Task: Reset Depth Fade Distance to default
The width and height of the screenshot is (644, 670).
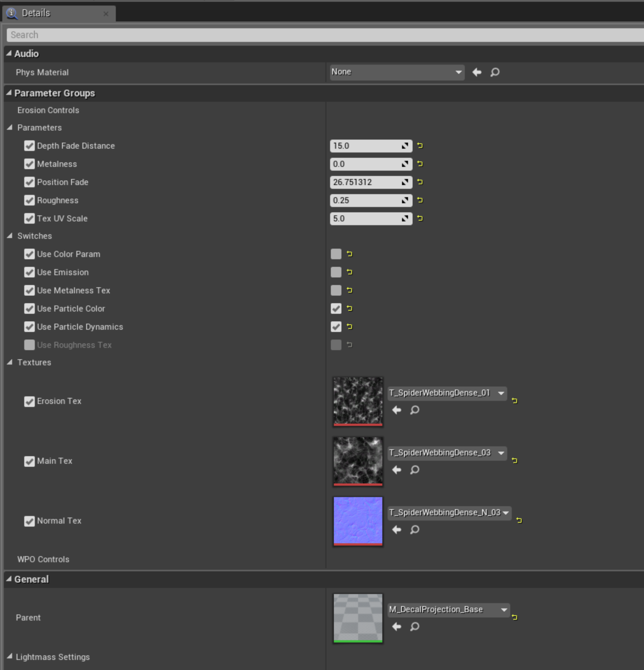Action: click(x=420, y=146)
